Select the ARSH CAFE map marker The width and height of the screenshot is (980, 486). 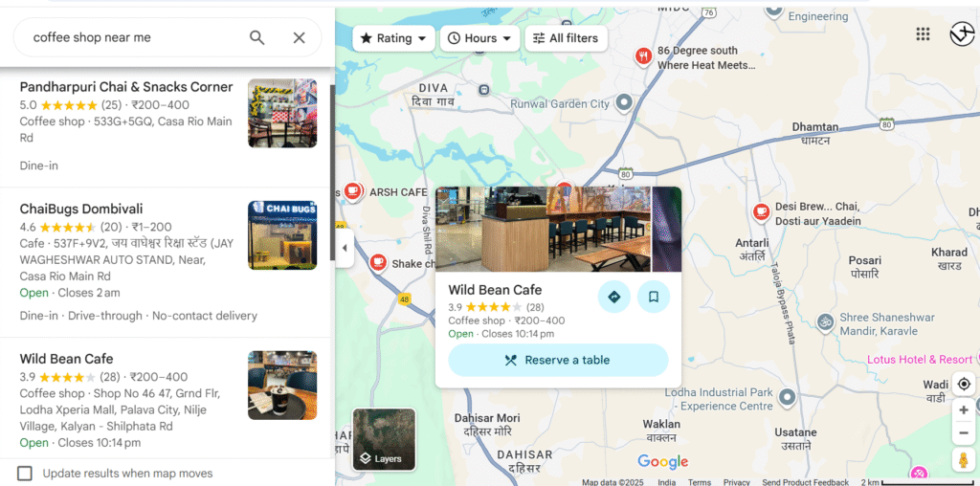(353, 190)
